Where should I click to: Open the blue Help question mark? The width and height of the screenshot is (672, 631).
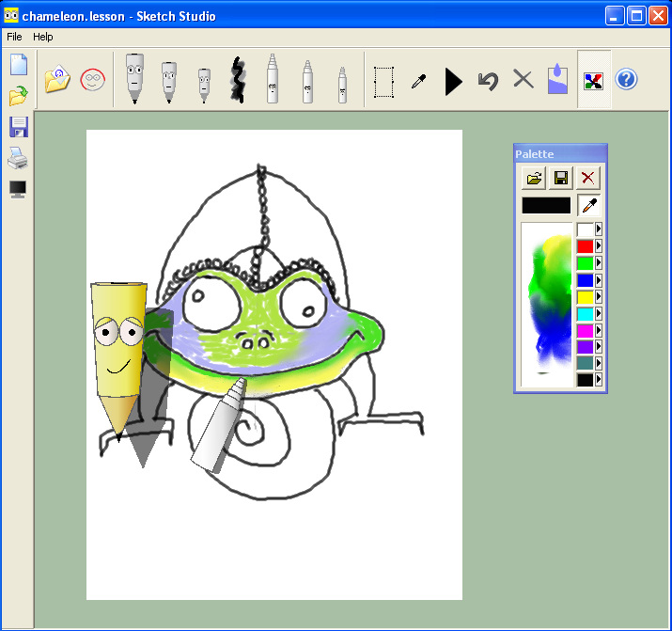click(627, 80)
